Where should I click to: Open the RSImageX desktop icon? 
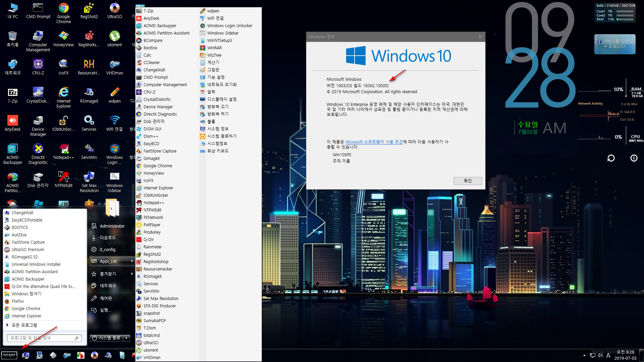89,96
